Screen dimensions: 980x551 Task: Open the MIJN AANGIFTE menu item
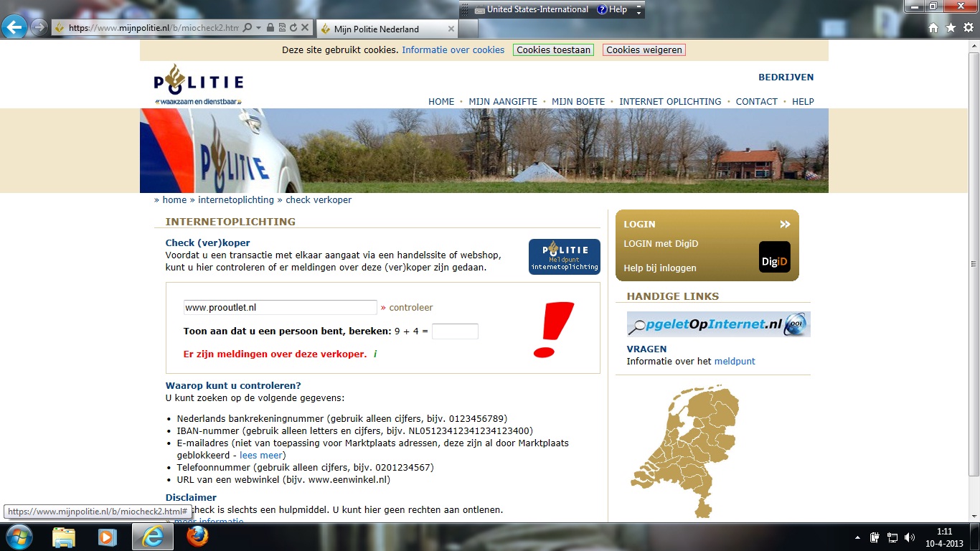tap(503, 102)
